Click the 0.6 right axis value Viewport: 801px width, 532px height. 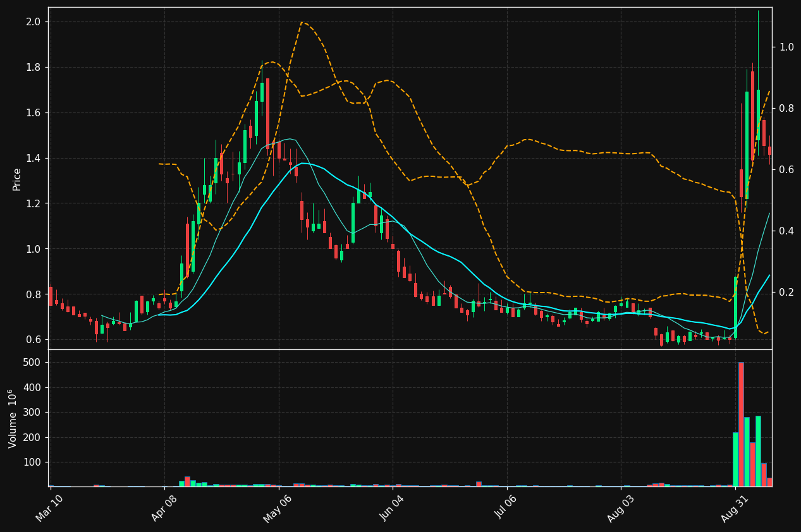click(786, 170)
